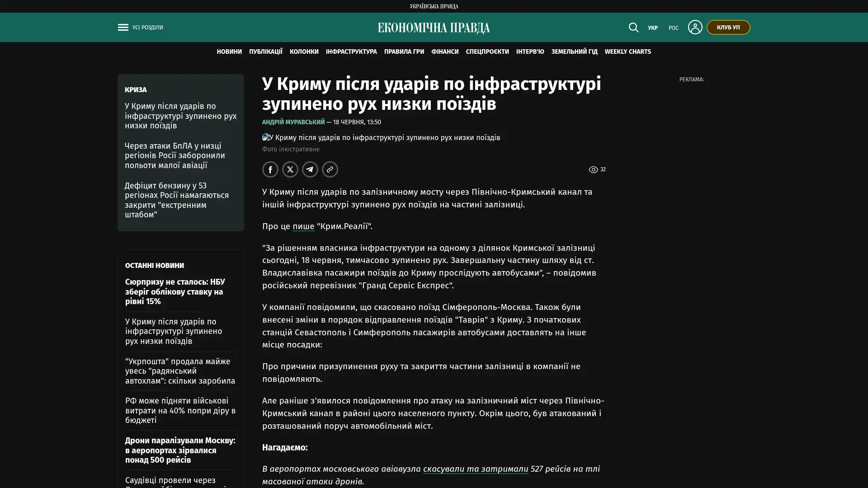Open Укрпошта радянський автохлам story
The image size is (868, 488).
[x=180, y=371]
